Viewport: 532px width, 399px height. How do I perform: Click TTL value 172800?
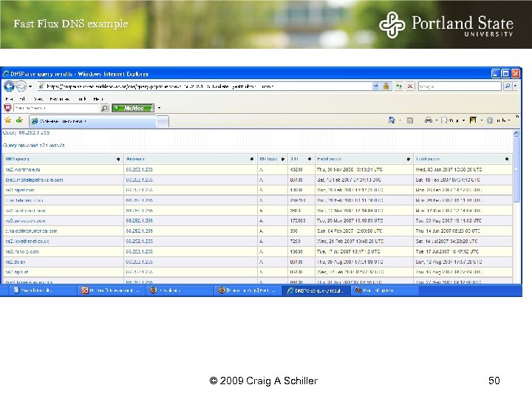click(298, 220)
